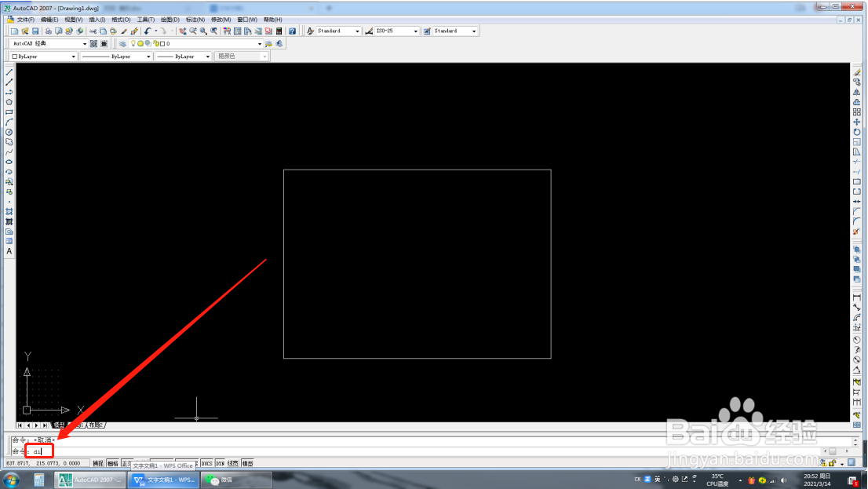Click the Layer Previous icon
This screenshot has width=868, height=489.
click(279, 43)
